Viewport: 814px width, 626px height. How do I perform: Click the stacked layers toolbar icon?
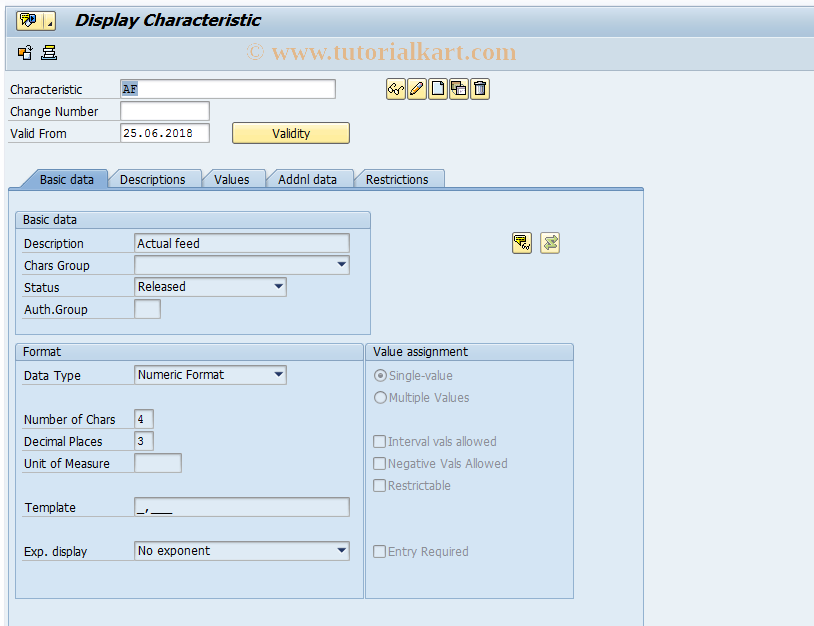(49, 52)
